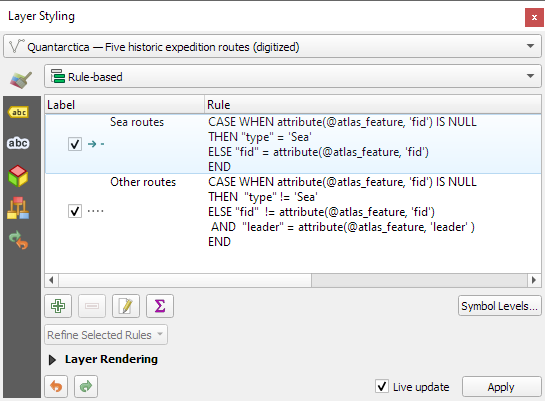
Task: Select the Other routes rule row
Action: (x=293, y=212)
